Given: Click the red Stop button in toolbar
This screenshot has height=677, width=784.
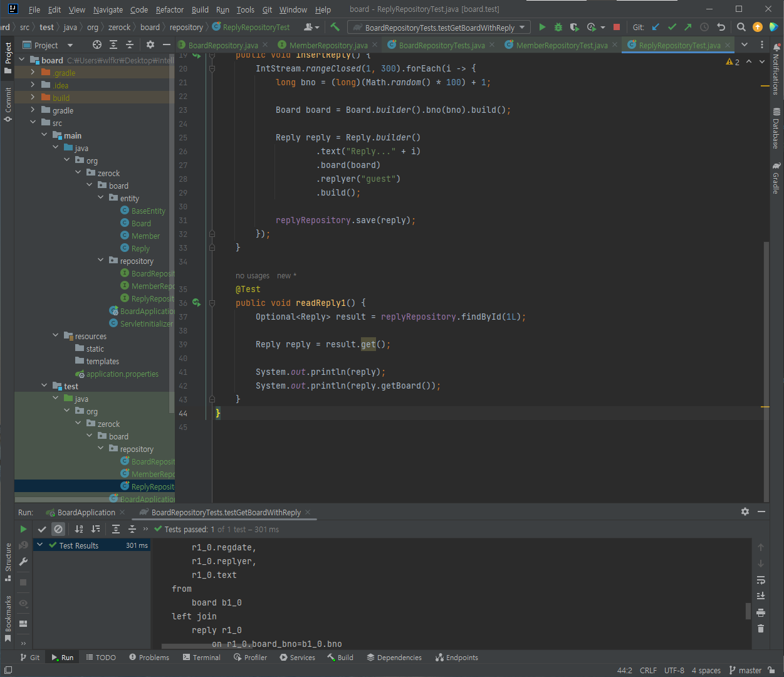Looking at the screenshot, I should (617, 27).
